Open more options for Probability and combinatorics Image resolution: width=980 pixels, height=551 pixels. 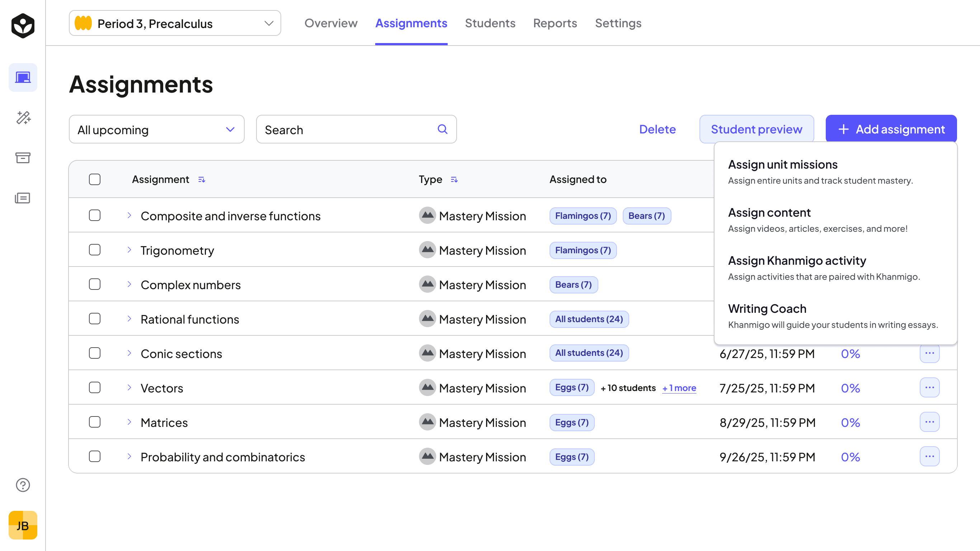tap(929, 456)
